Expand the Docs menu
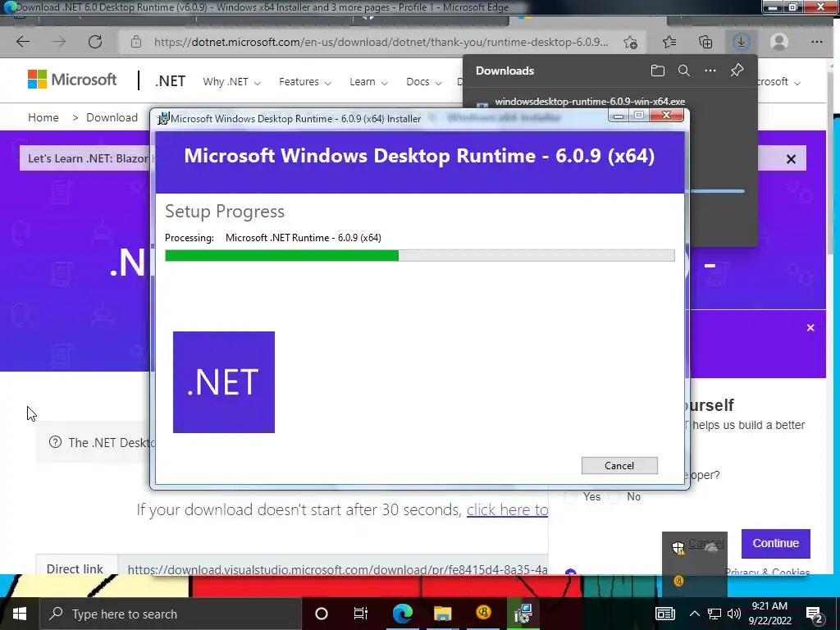This screenshot has height=630, width=840. 424,82
